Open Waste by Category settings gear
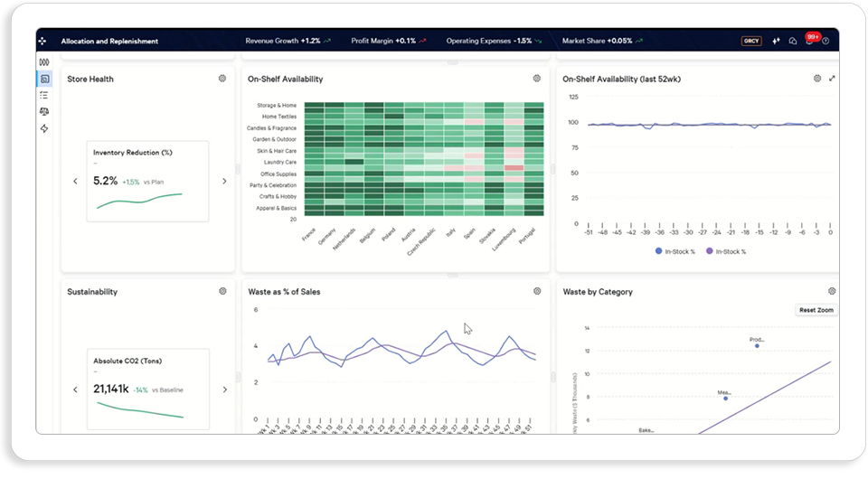The width and height of the screenshot is (868, 488). 832,291
